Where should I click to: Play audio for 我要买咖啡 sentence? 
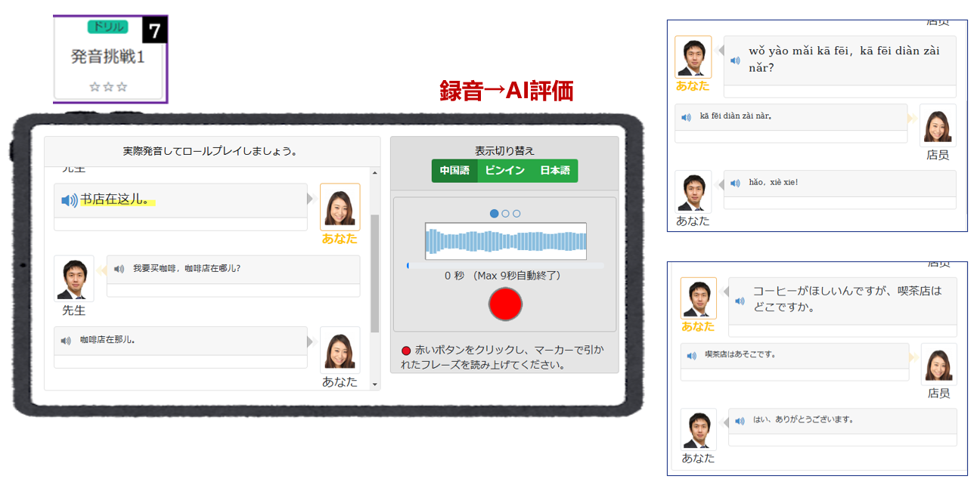[119, 268]
